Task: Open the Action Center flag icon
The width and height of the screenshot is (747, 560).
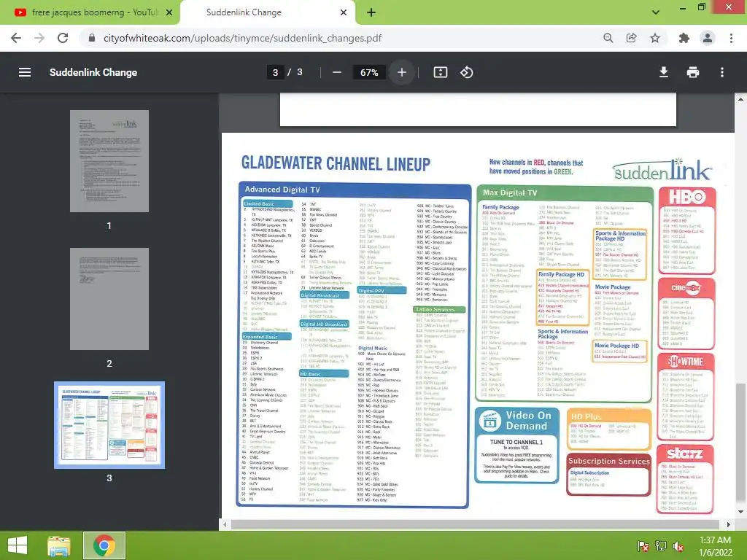Action: coord(643,546)
